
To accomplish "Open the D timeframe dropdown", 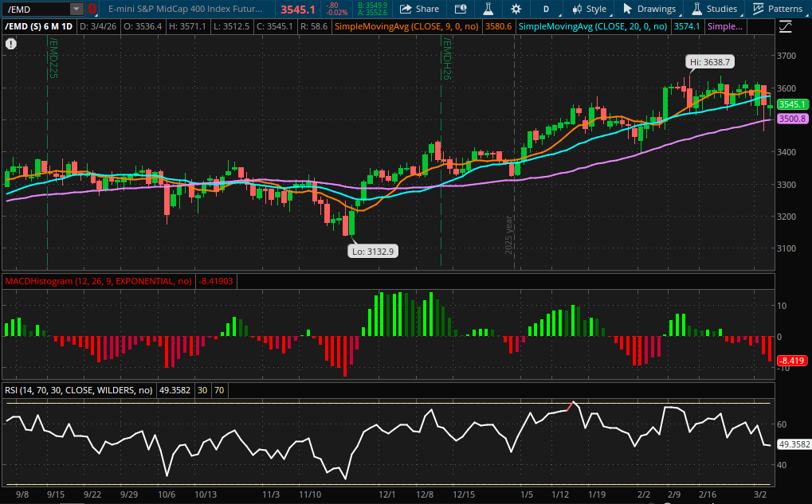I will tap(546, 10).
